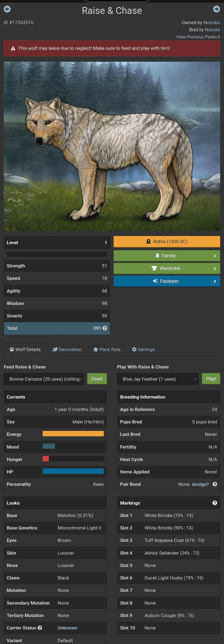Click Age in Rollovers value 24
The width and height of the screenshot is (224, 644).
(x=214, y=409)
